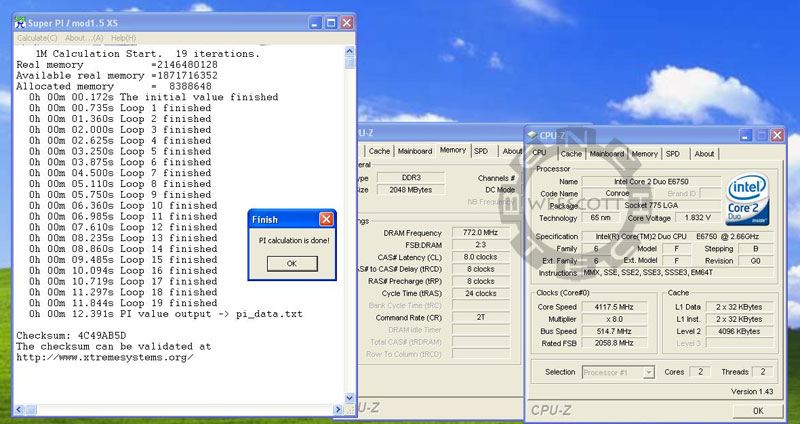Select Cache tab in back CPU-Z window
Viewport: 800px width, 424px height.
coord(379,151)
